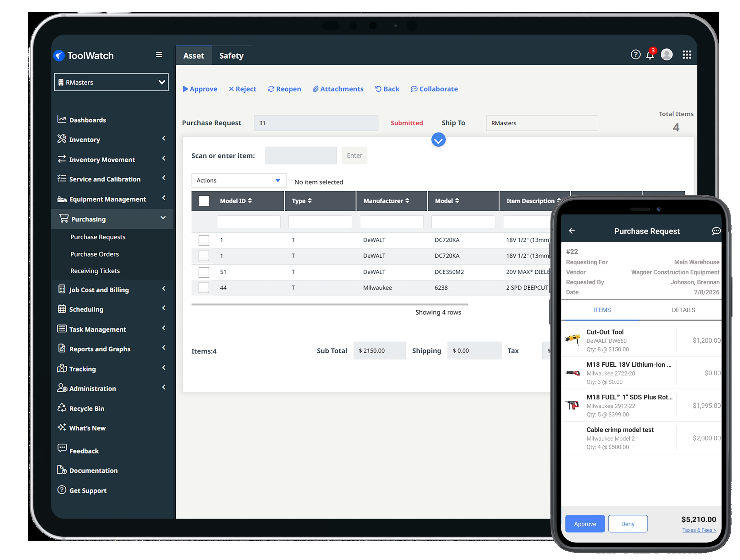
Task: Open Purchase Requests submenu item
Action: pyautogui.click(x=98, y=237)
